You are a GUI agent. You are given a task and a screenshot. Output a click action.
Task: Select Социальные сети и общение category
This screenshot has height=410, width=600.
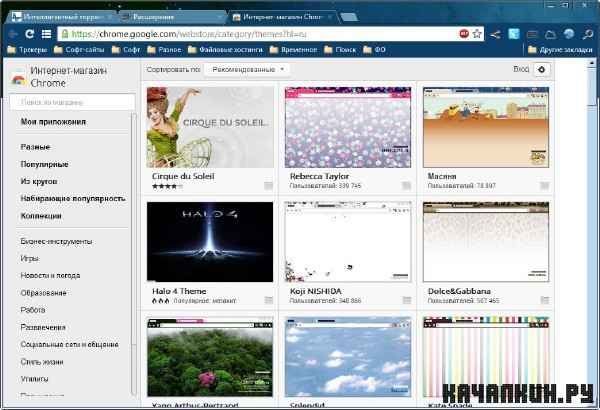click(x=70, y=345)
